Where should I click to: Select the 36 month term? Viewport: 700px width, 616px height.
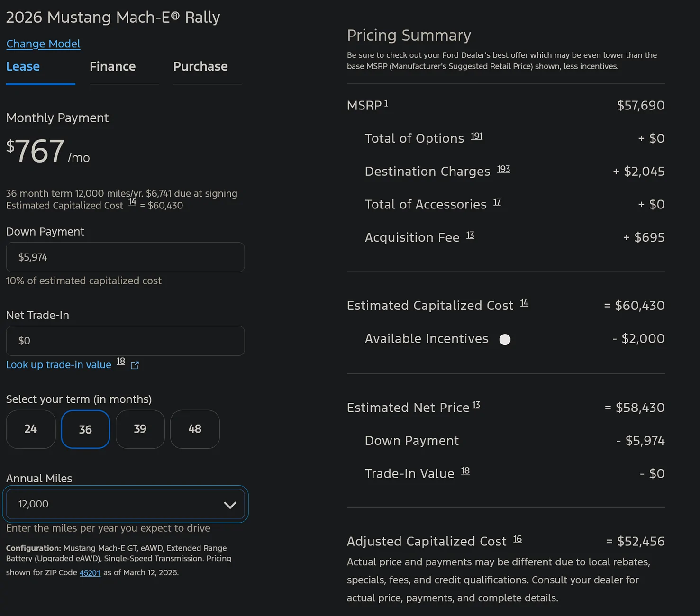pyautogui.click(x=85, y=429)
